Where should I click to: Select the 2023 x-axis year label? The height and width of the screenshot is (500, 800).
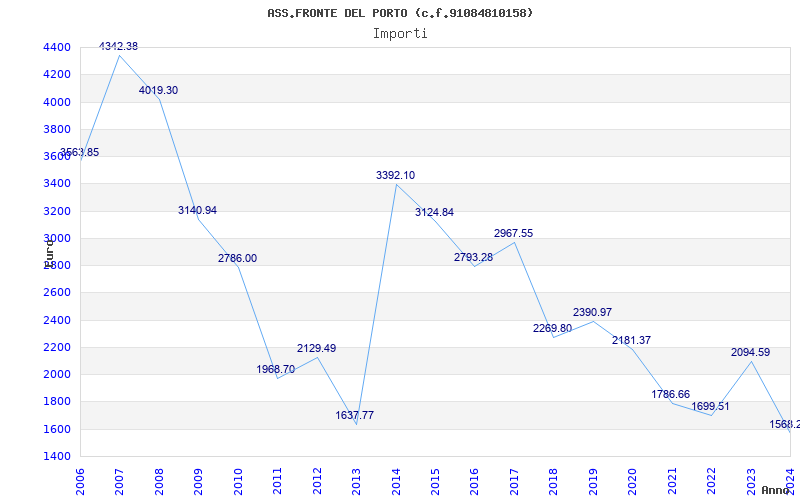(751, 482)
